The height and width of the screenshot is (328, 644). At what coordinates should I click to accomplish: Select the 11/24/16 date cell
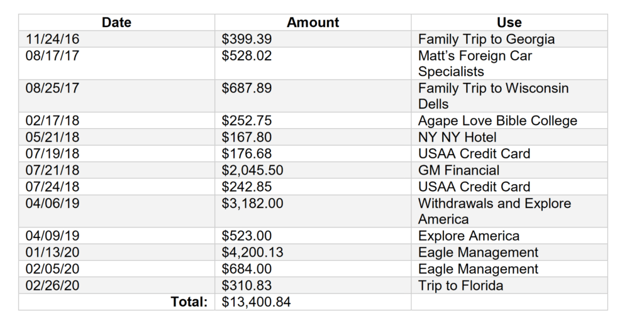116,39
